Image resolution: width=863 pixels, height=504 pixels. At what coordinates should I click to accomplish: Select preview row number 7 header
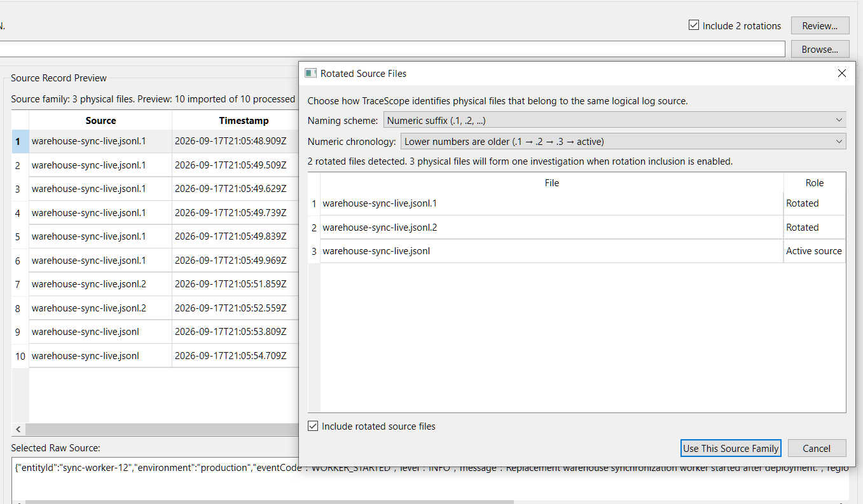coord(20,284)
